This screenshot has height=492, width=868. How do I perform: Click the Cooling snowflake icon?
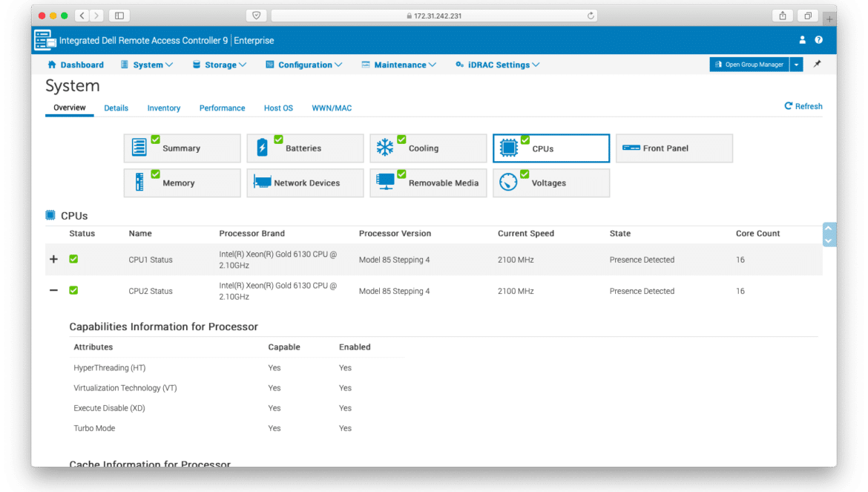tap(385, 147)
